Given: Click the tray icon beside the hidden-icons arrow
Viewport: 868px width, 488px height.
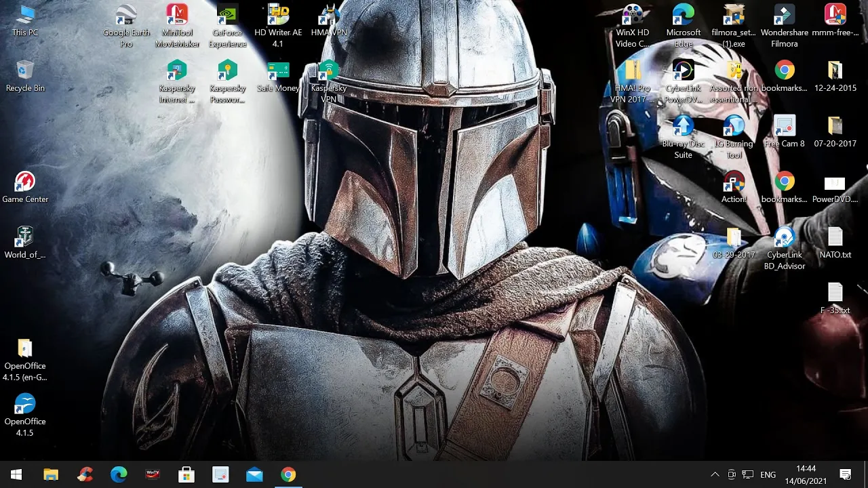Looking at the screenshot, I should click(732, 474).
